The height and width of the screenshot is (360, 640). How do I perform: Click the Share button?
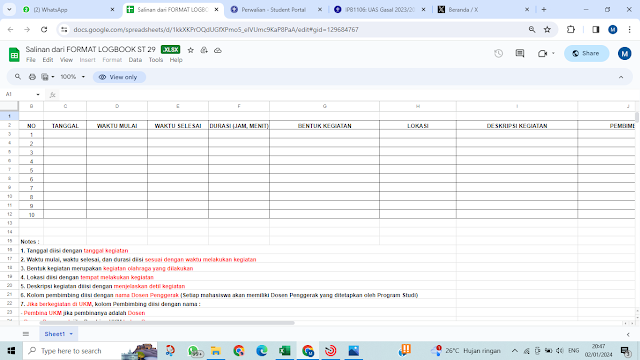tap(587, 53)
